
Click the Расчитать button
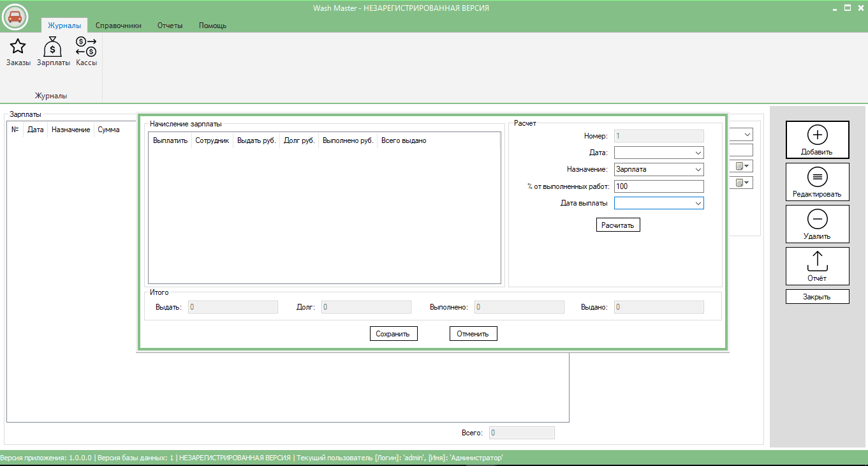point(618,225)
